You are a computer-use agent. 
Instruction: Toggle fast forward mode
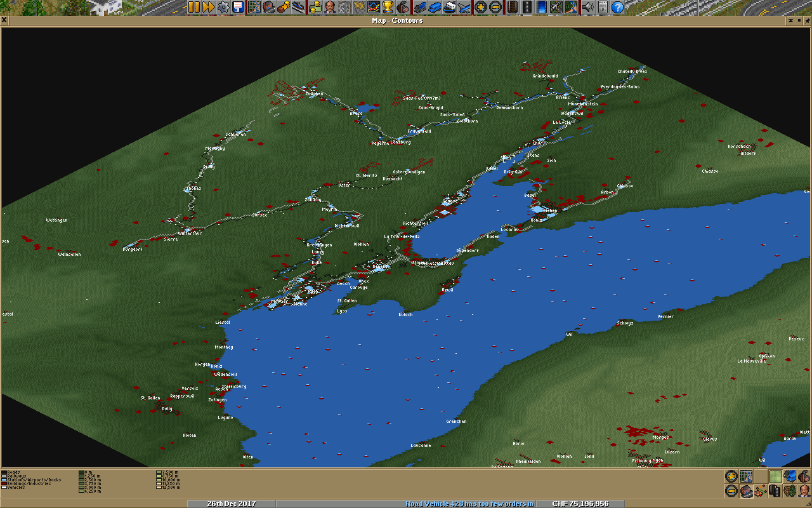[x=208, y=8]
